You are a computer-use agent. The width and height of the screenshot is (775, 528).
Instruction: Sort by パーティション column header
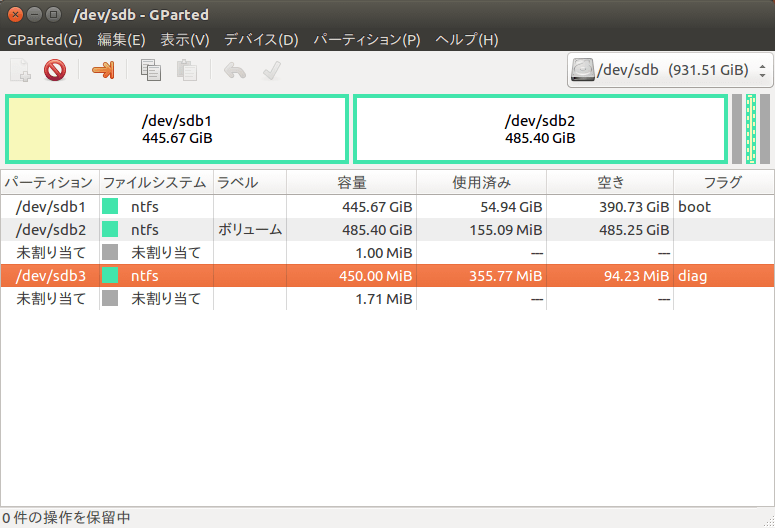pyautogui.click(x=49, y=182)
